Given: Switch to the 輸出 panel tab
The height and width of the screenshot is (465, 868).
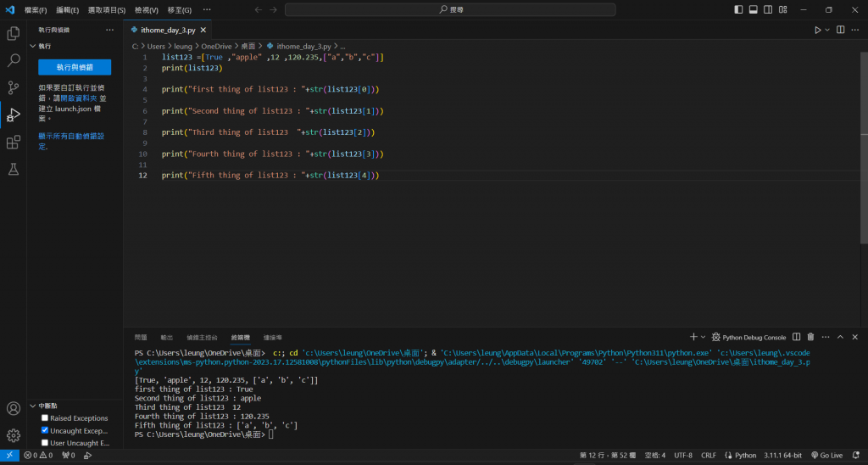Looking at the screenshot, I should 167,337.
